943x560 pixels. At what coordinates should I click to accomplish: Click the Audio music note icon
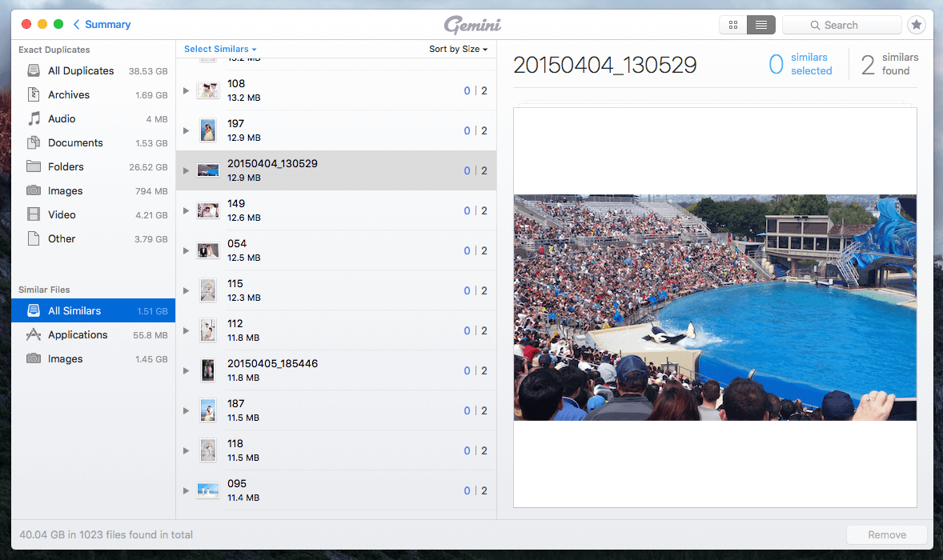tap(34, 118)
